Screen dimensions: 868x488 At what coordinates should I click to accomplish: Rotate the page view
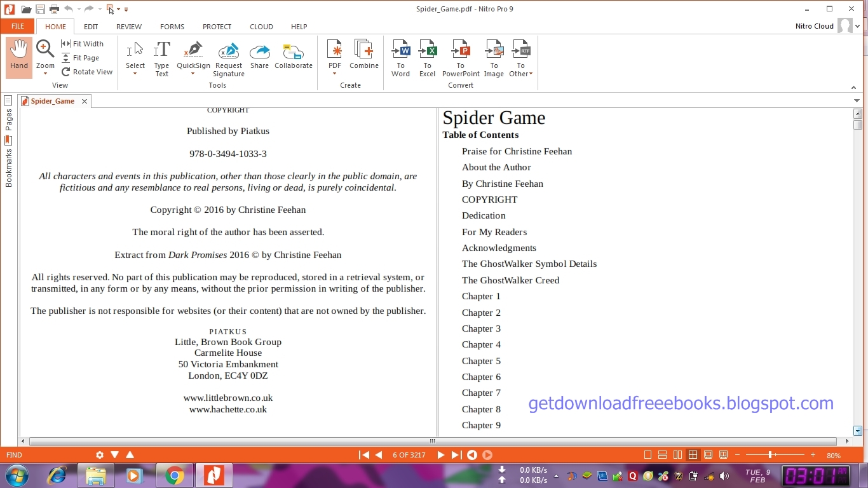pyautogui.click(x=87, y=72)
